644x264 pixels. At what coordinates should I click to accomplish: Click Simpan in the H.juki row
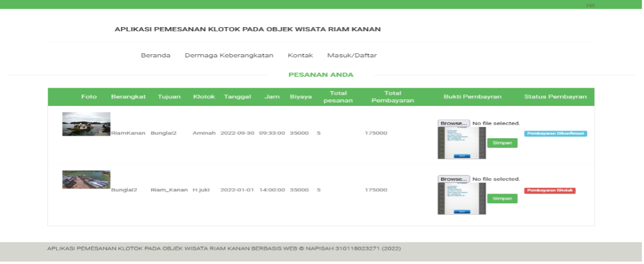coord(502,199)
